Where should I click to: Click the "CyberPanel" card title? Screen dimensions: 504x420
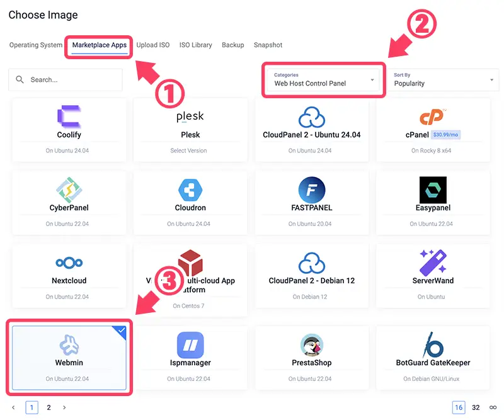click(69, 208)
